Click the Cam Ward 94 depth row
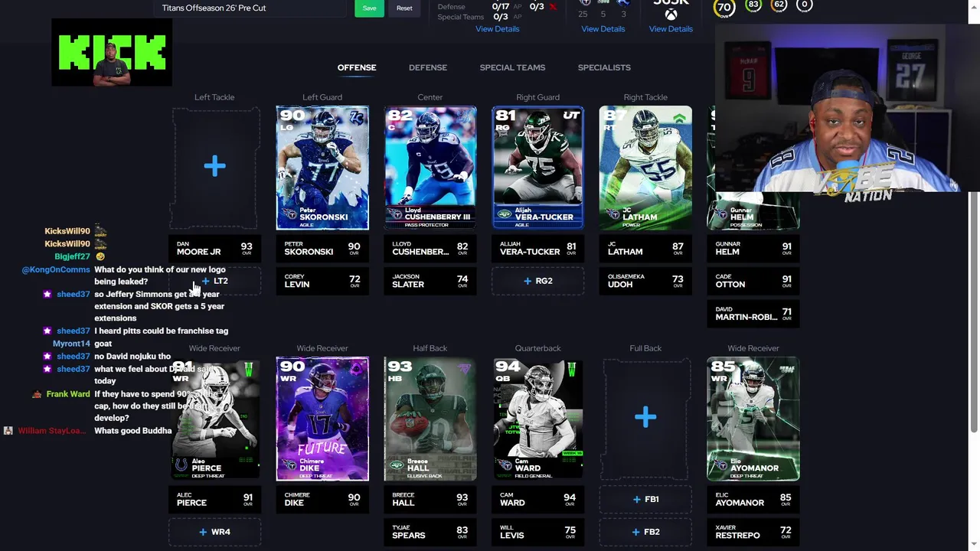The image size is (980, 551). pos(537,499)
